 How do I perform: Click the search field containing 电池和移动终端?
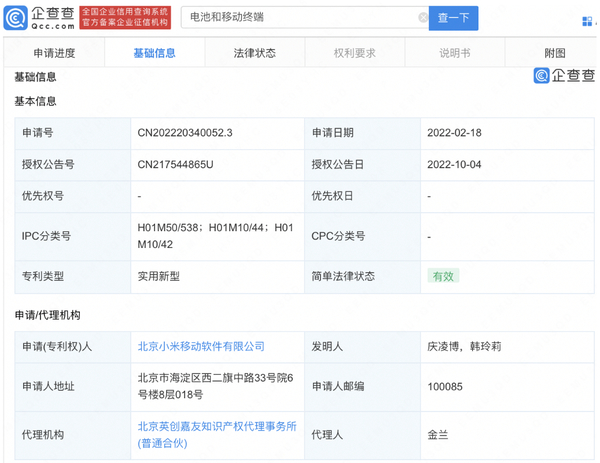click(300, 18)
